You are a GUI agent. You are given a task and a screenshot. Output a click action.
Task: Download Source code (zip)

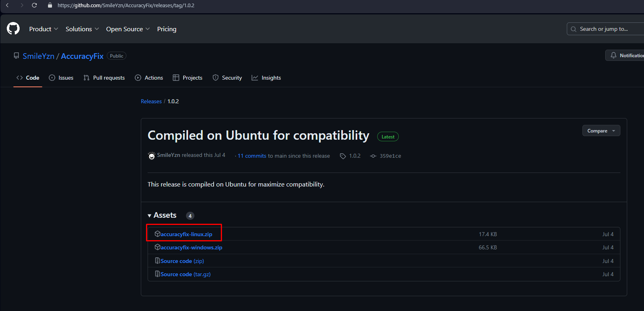(182, 261)
